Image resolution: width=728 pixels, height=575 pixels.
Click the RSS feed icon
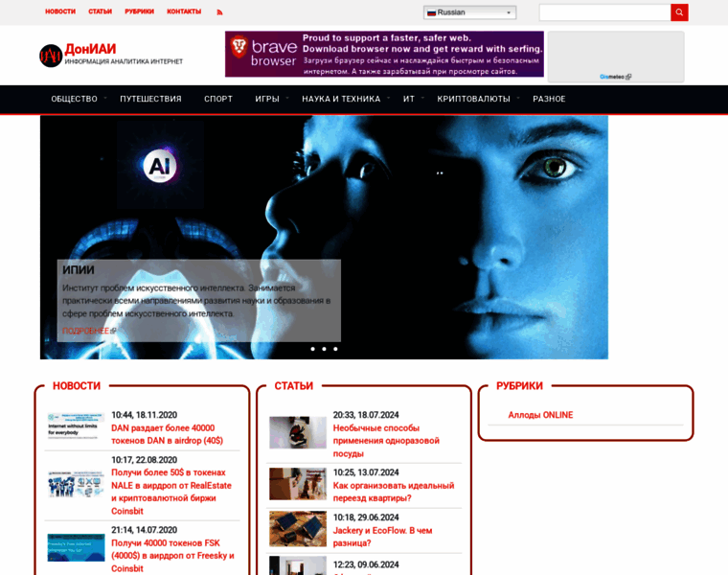click(219, 12)
